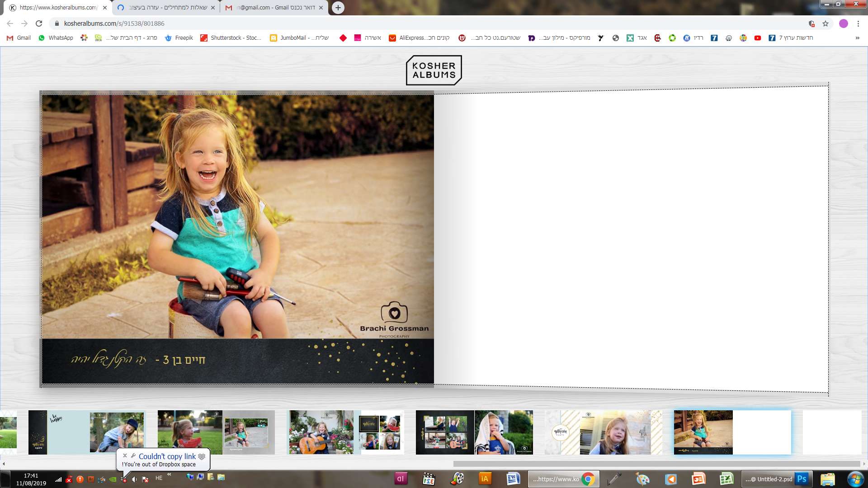The height and width of the screenshot is (488, 868).
Task: Click the volume speaker tray icon
Action: (134, 479)
